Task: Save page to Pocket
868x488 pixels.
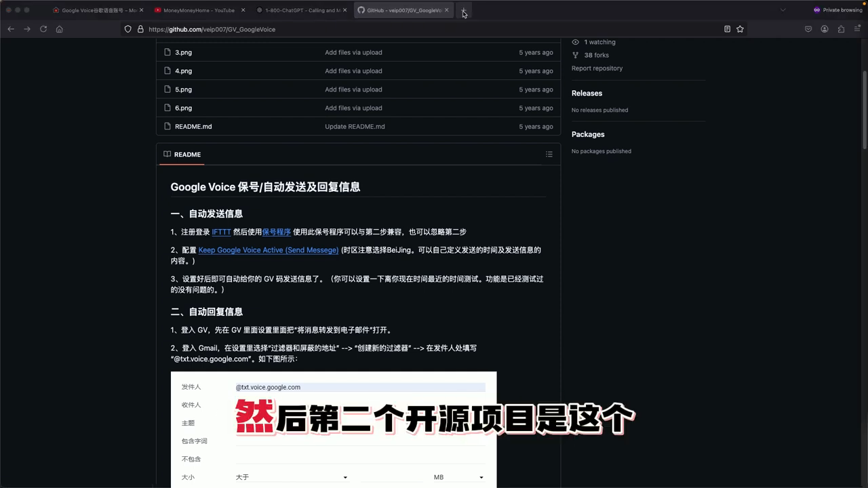Action: coord(808,29)
